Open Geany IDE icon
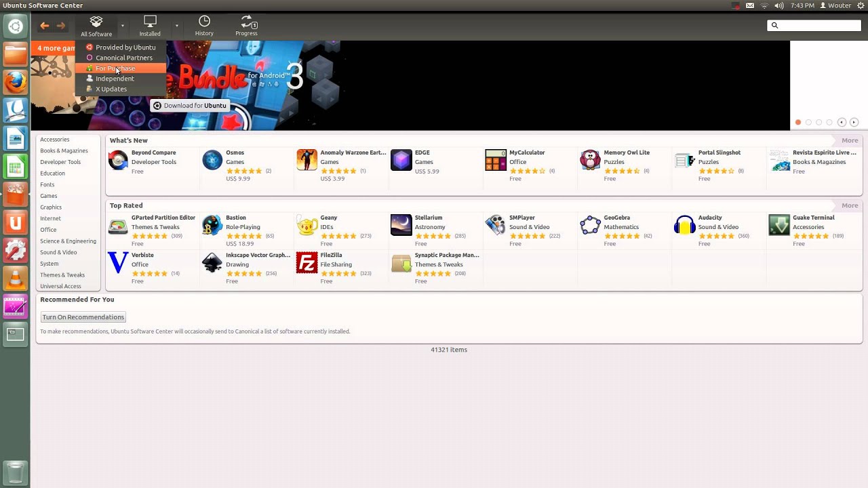The width and height of the screenshot is (868, 488). point(307,225)
